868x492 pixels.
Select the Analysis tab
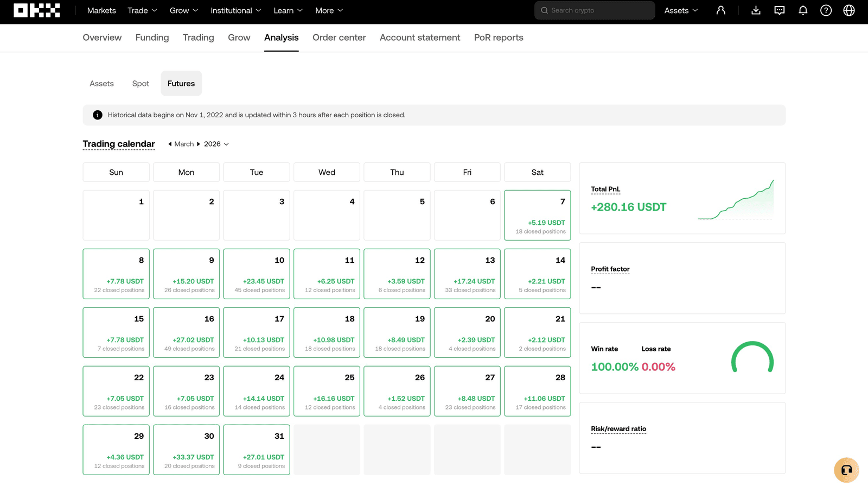(x=282, y=37)
